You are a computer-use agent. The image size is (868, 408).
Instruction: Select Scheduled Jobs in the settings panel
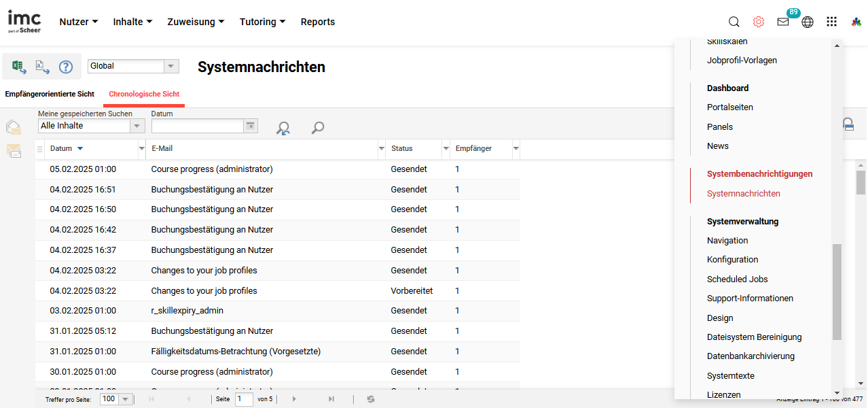737,279
